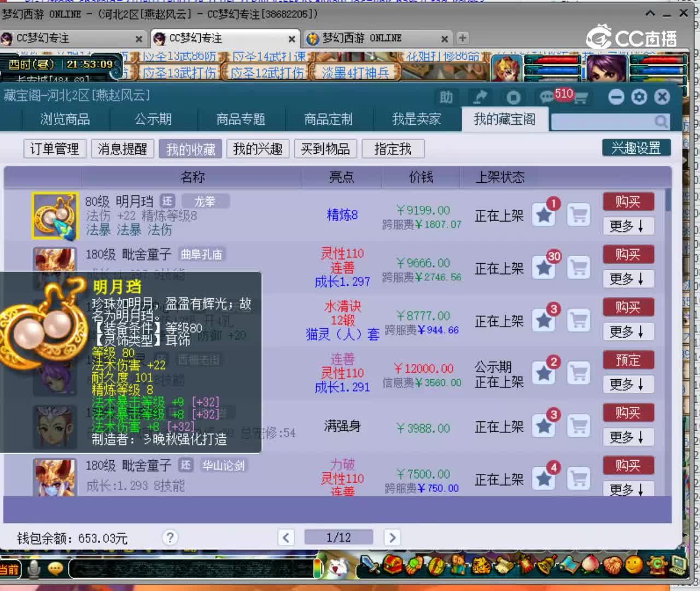Click the round stop icon in header

click(513, 97)
